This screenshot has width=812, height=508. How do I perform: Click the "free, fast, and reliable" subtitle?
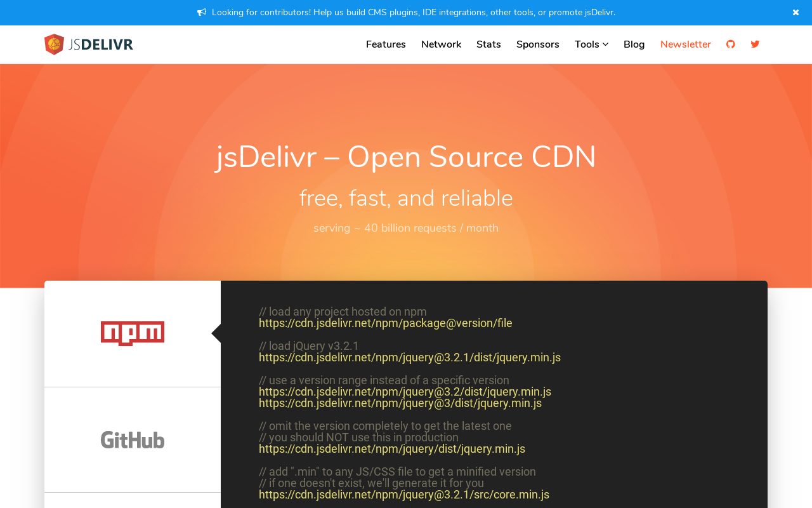tap(406, 199)
